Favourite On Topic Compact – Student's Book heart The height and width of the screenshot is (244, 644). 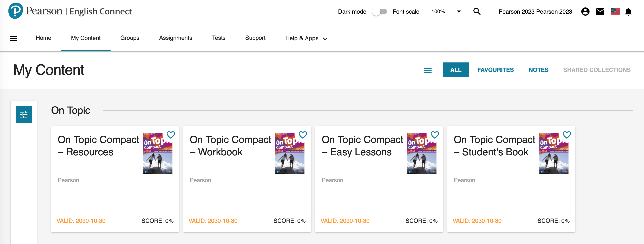point(567,135)
